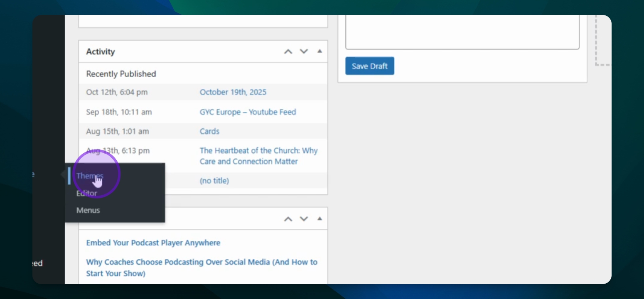The width and height of the screenshot is (644, 299).
Task: Move the lower news widget up
Action: pyautogui.click(x=288, y=219)
